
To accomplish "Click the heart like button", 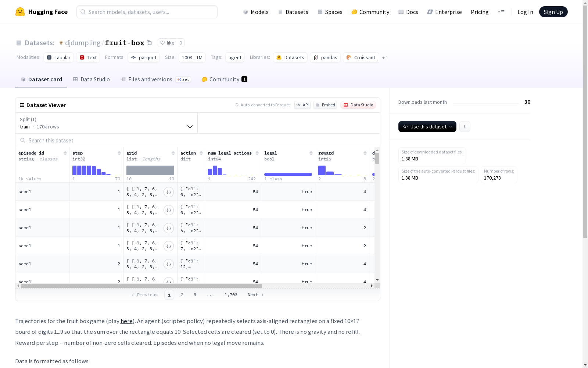I will point(167,43).
